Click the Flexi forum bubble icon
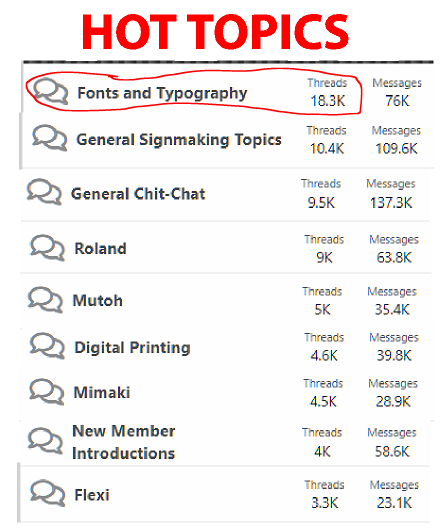 [x=47, y=493]
